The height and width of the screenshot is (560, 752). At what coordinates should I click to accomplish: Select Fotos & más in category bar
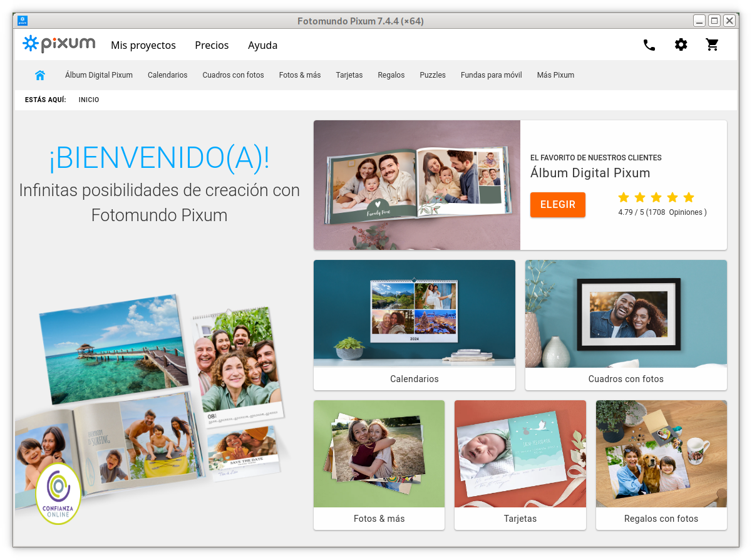point(300,75)
